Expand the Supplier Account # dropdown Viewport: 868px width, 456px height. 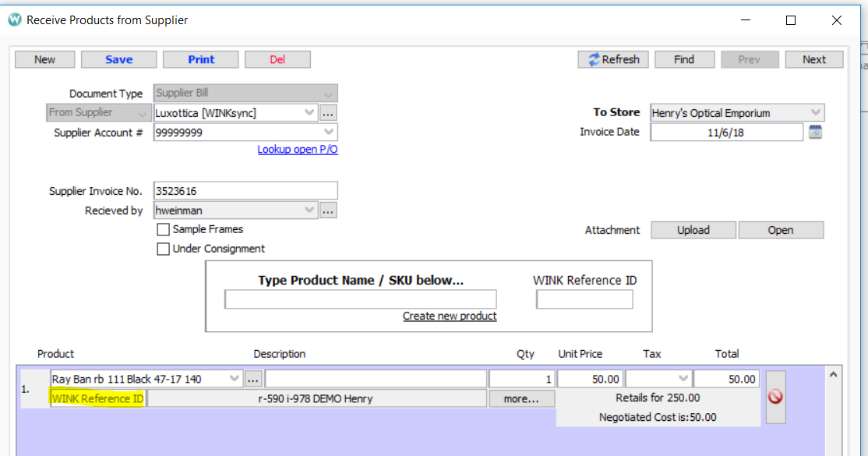pyautogui.click(x=330, y=132)
